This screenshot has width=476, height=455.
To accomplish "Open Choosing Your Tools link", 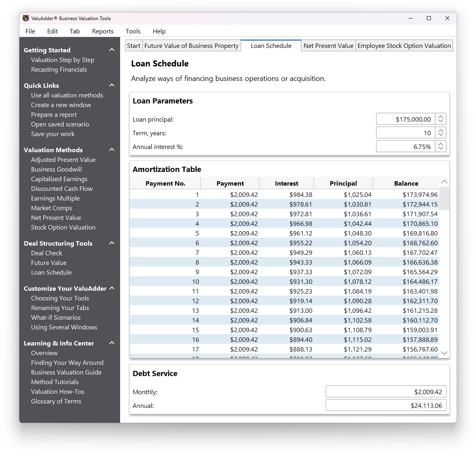I will point(60,298).
